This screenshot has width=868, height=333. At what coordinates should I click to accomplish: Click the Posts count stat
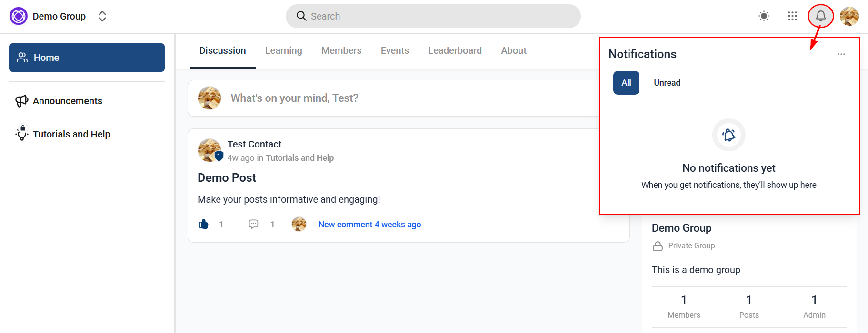[749, 306]
